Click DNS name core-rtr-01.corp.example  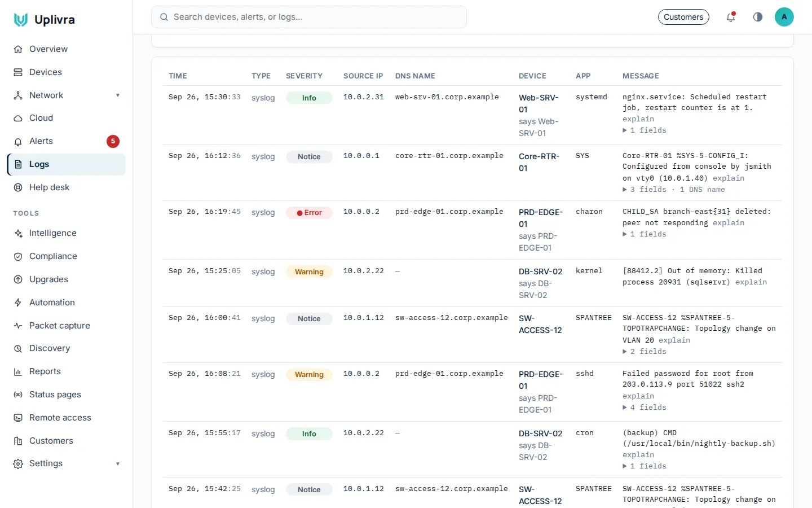449,156
